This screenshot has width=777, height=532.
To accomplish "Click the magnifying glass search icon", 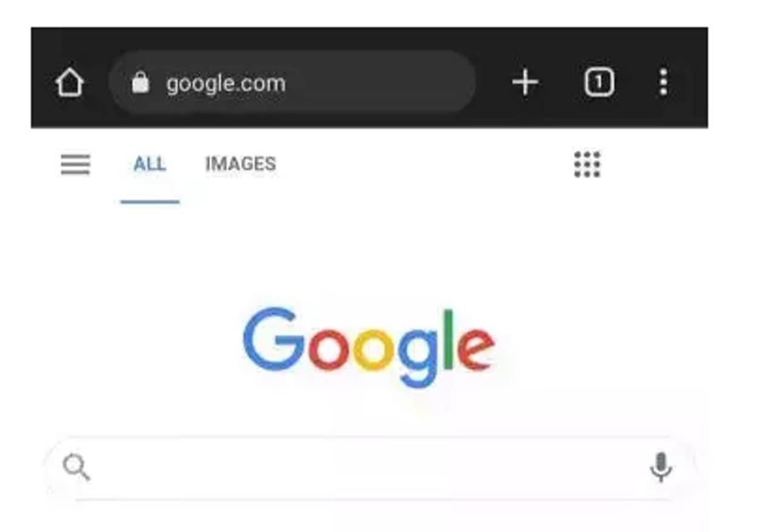I will coord(76,468).
